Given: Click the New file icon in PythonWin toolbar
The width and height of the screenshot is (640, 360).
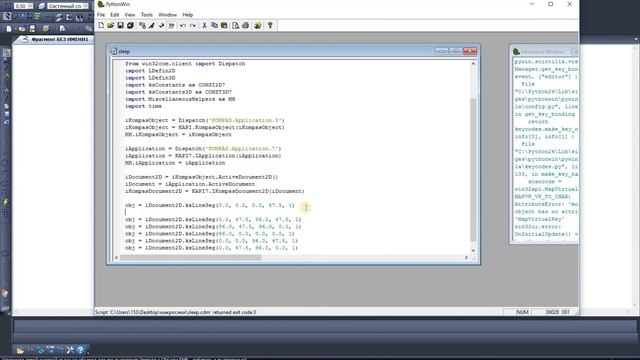Looking at the screenshot, I should tap(101, 25).
